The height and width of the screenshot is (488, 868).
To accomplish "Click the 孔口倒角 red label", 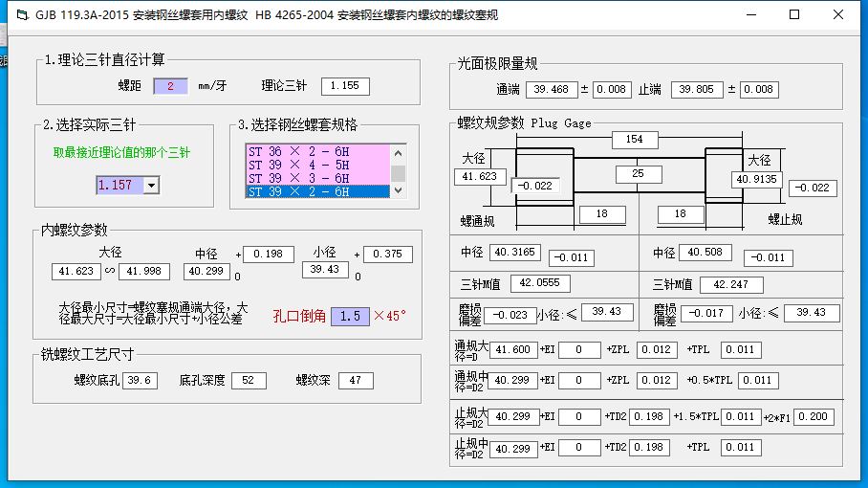I will [299, 317].
